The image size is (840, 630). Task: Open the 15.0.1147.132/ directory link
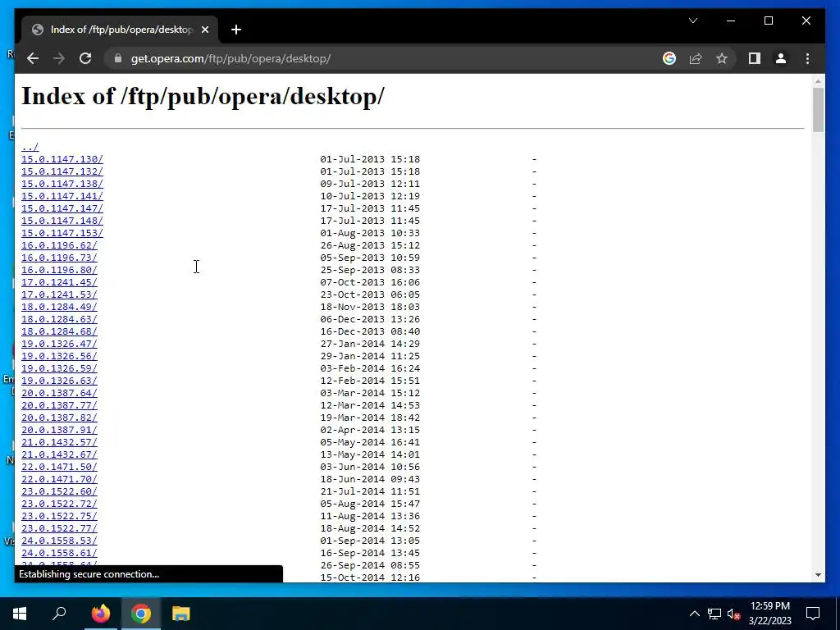pos(62,171)
